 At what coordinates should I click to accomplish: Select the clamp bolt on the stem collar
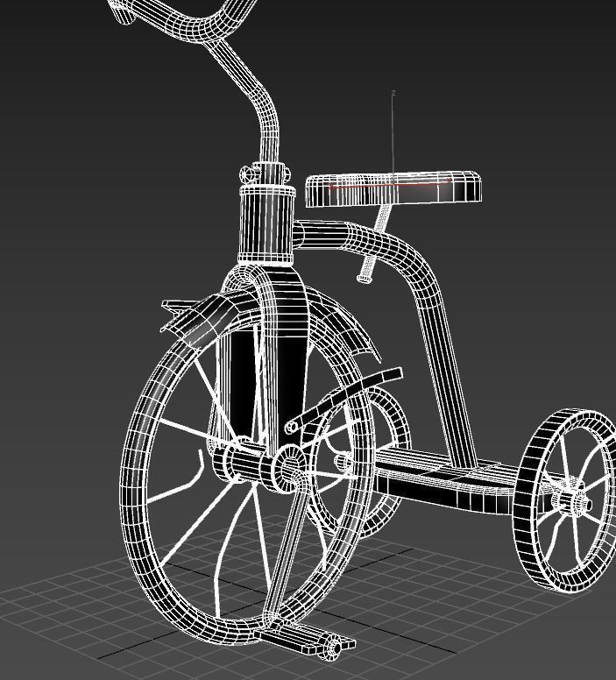pyautogui.click(x=249, y=174)
